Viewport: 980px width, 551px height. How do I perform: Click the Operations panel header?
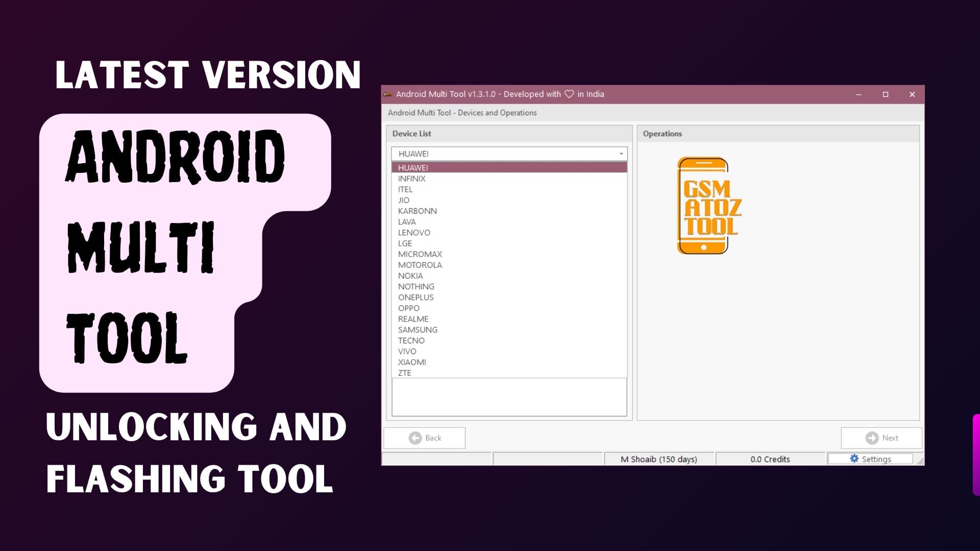663,134
